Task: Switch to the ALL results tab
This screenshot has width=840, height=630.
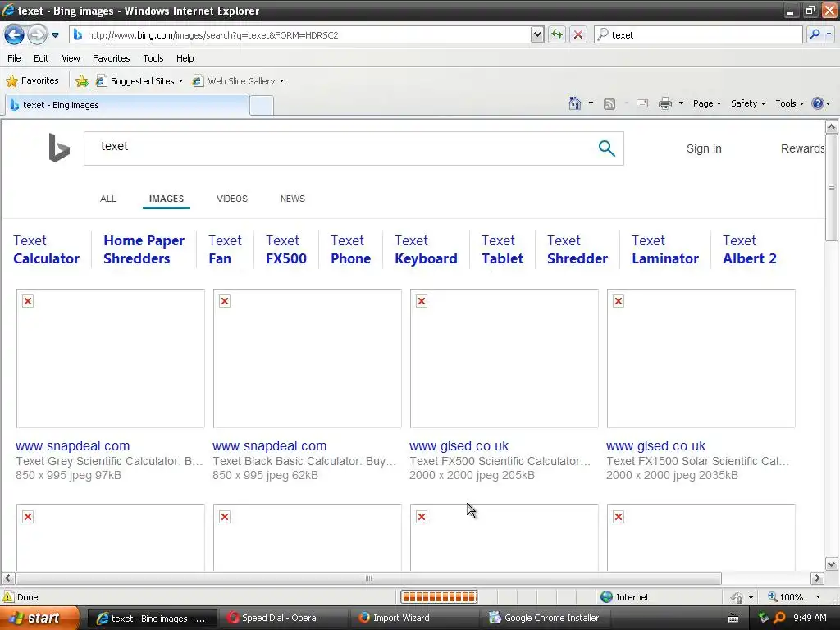Action: [108, 199]
